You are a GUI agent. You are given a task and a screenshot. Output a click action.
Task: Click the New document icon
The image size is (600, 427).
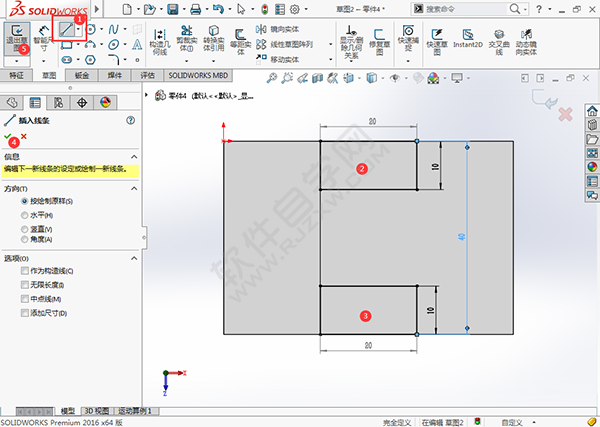(x=127, y=9)
